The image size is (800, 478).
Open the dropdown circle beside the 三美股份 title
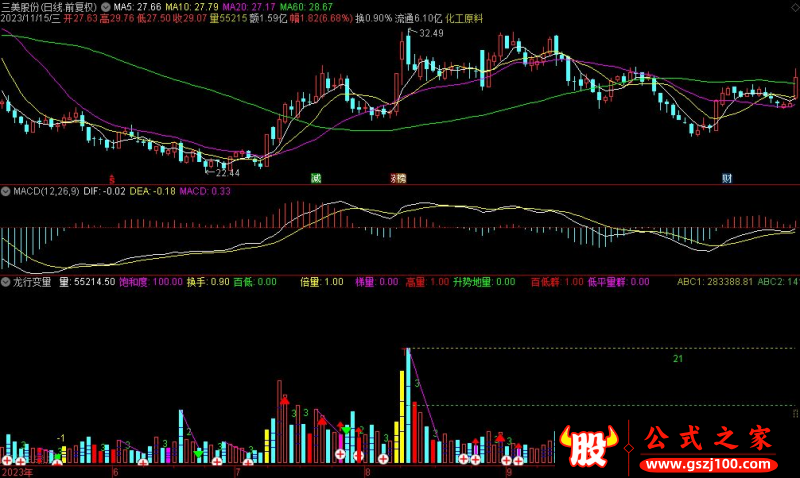pos(106,7)
